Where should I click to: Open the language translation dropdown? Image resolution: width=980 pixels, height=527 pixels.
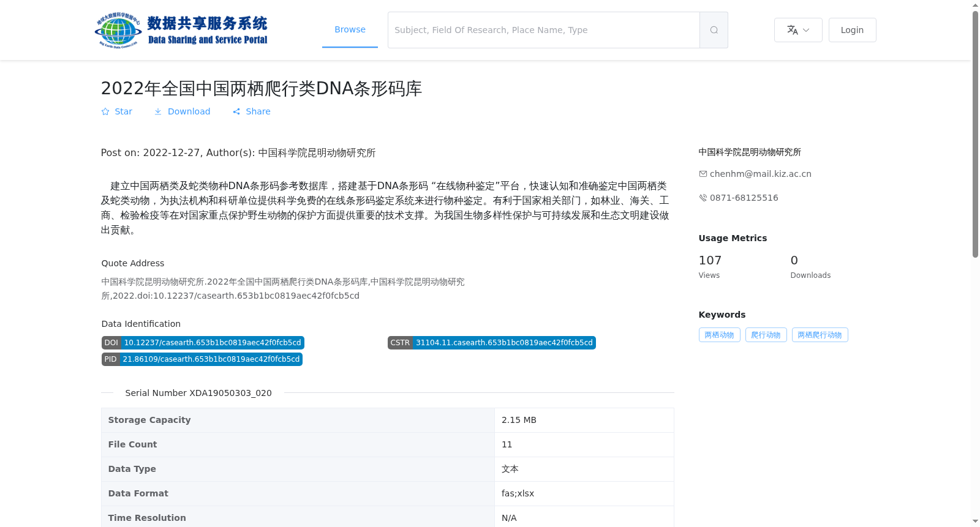click(798, 30)
